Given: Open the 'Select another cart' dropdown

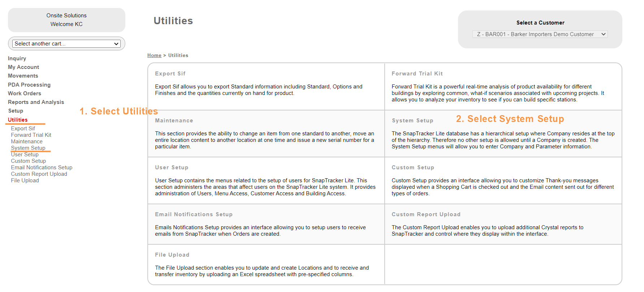Looking at the screenshot, I should point(66,44).
